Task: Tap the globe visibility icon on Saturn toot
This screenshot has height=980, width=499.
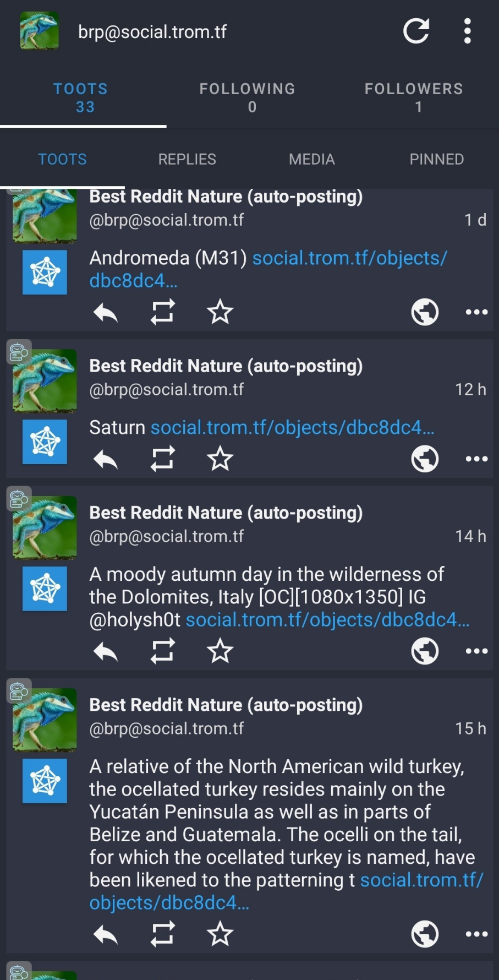Action: tap(425, 459)
